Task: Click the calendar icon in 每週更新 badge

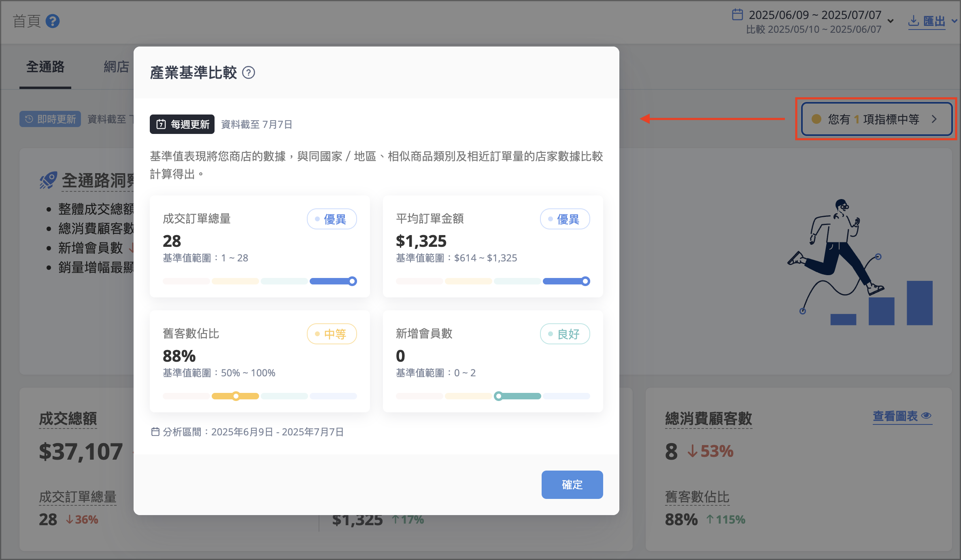Action: point(161,124)
